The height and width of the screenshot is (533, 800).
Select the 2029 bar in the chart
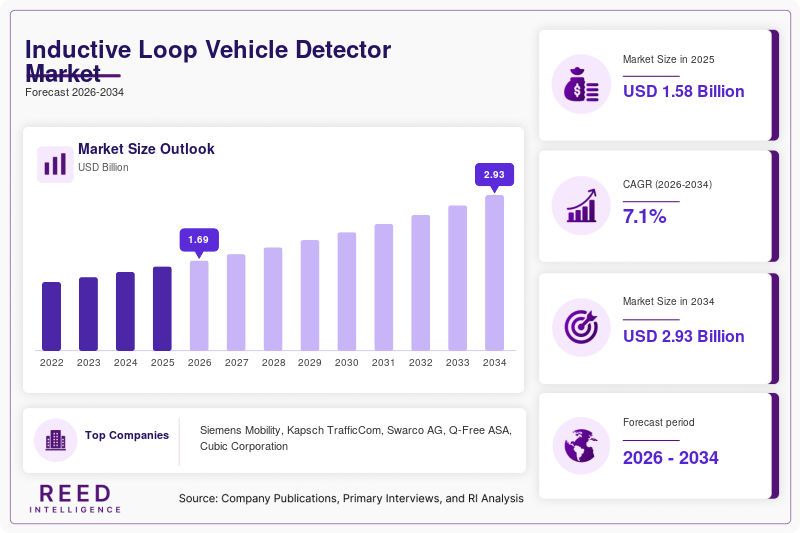coord(310,295)
